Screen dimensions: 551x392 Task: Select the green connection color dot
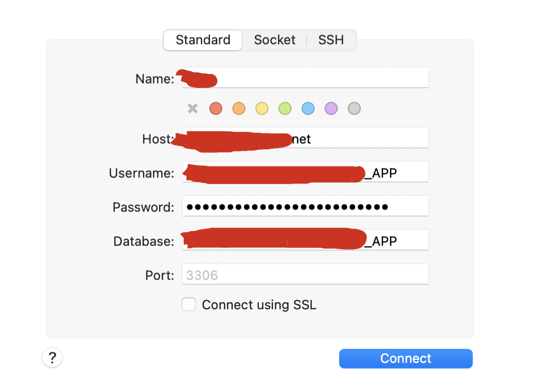point(285,108)
